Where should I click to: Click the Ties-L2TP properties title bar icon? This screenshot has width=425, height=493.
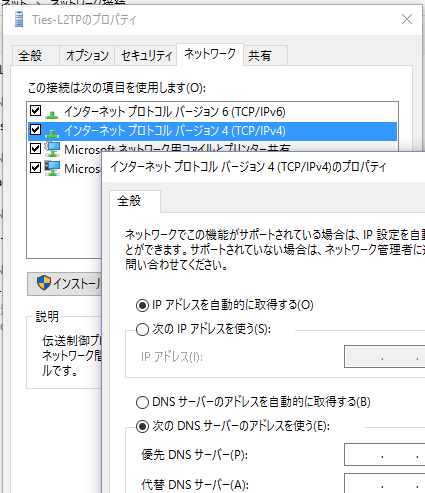(x=19, y=19)
